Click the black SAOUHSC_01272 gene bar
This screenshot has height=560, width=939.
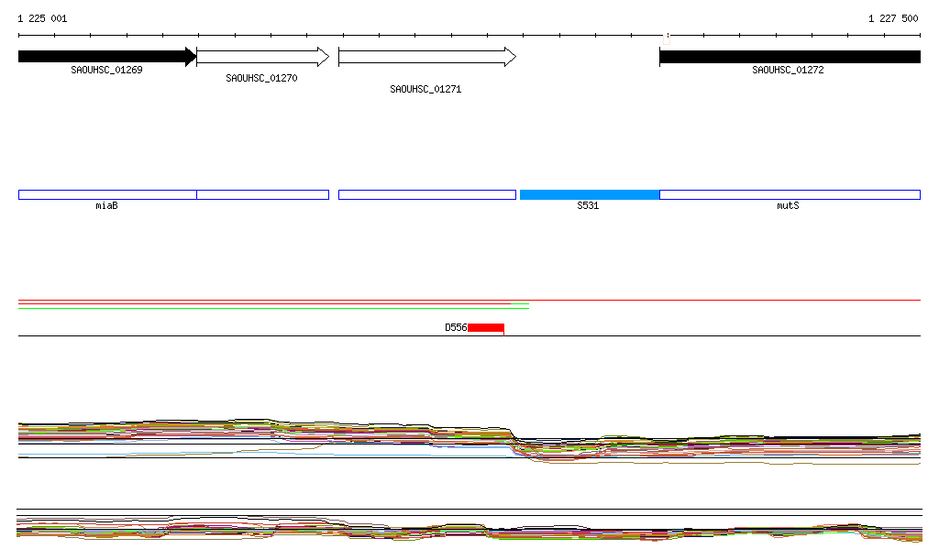(x=789, y=57)
